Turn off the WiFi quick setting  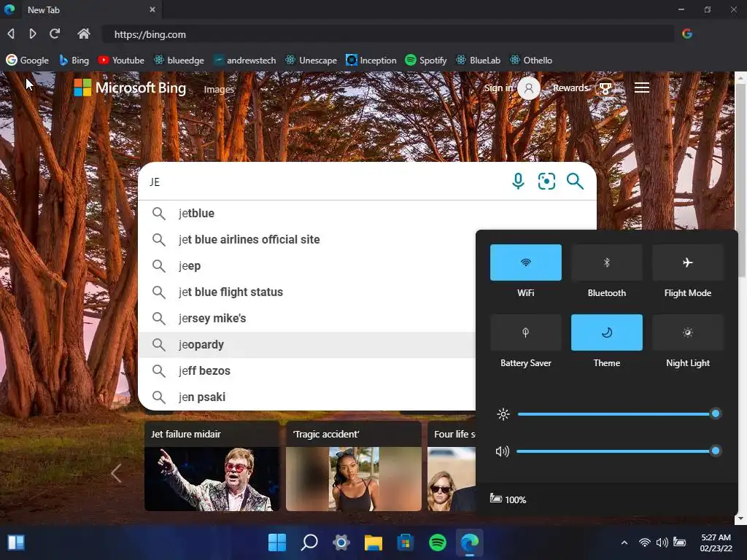tap(526, 262)
